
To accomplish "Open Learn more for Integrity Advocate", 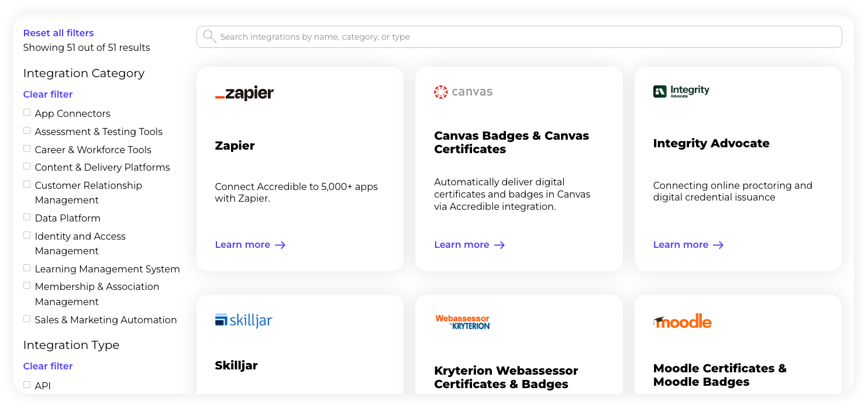I will 688,245.
